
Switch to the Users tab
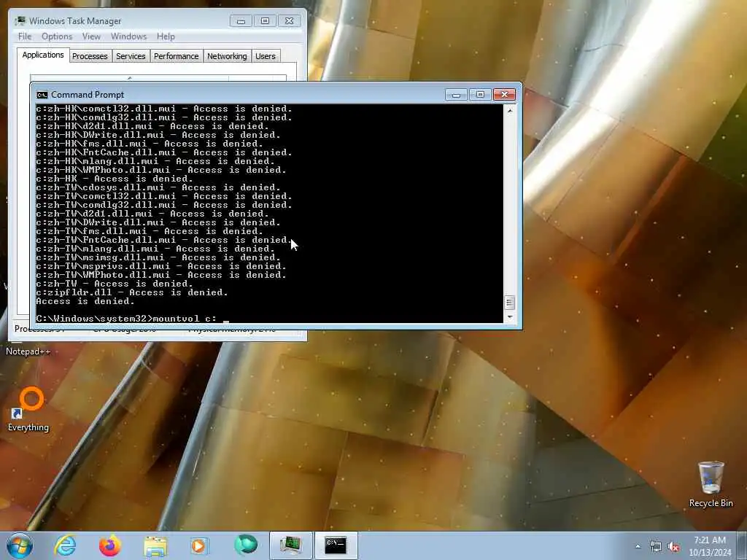click(266, 56)
